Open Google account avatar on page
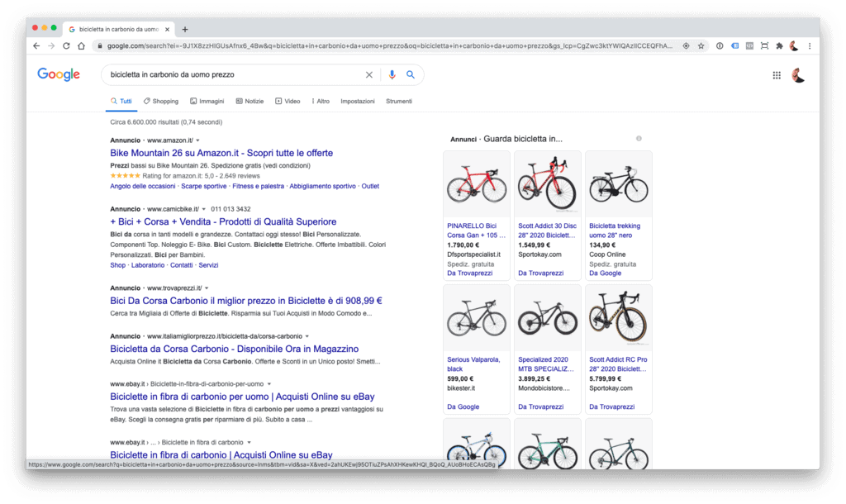Screen dimensions: 846x504 798,75
